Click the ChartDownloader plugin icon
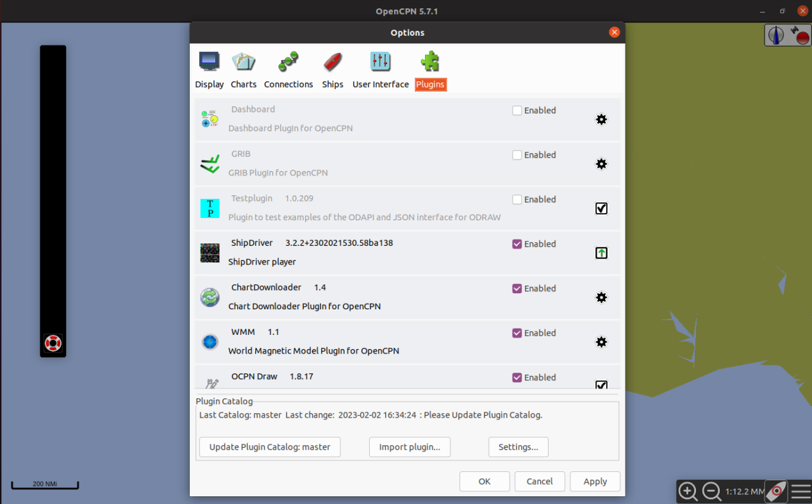812x504 pixels. [x=210, y=297]
